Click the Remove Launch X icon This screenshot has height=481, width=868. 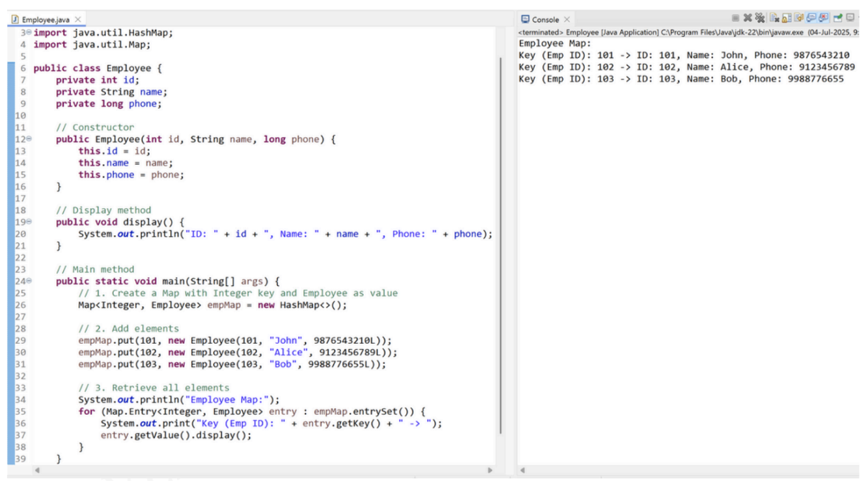pos(746,19)
